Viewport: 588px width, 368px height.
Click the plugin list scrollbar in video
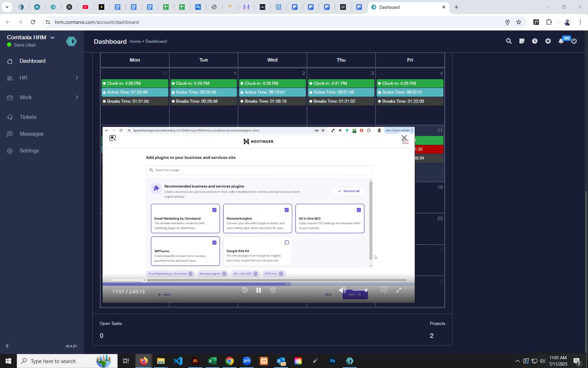(x=371, y=220)
